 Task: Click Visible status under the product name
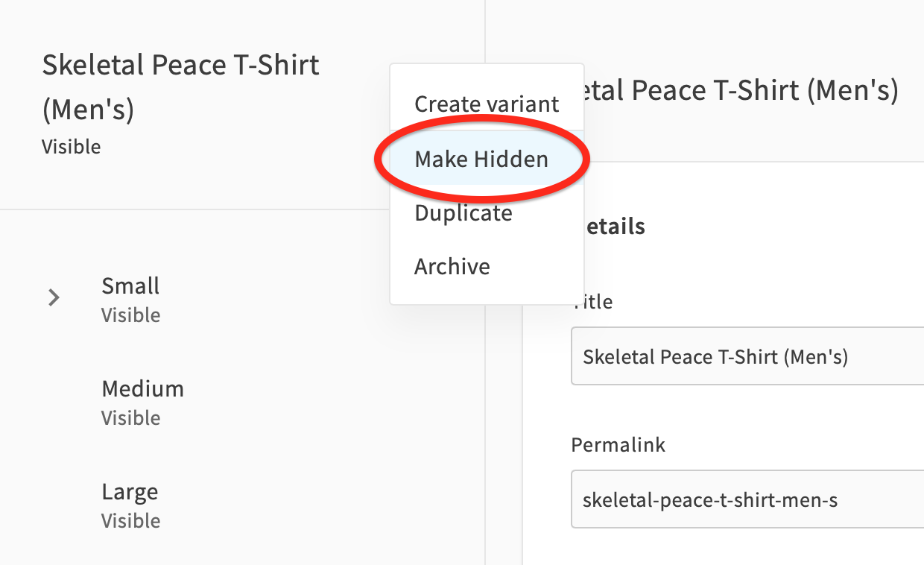point(71,146)
